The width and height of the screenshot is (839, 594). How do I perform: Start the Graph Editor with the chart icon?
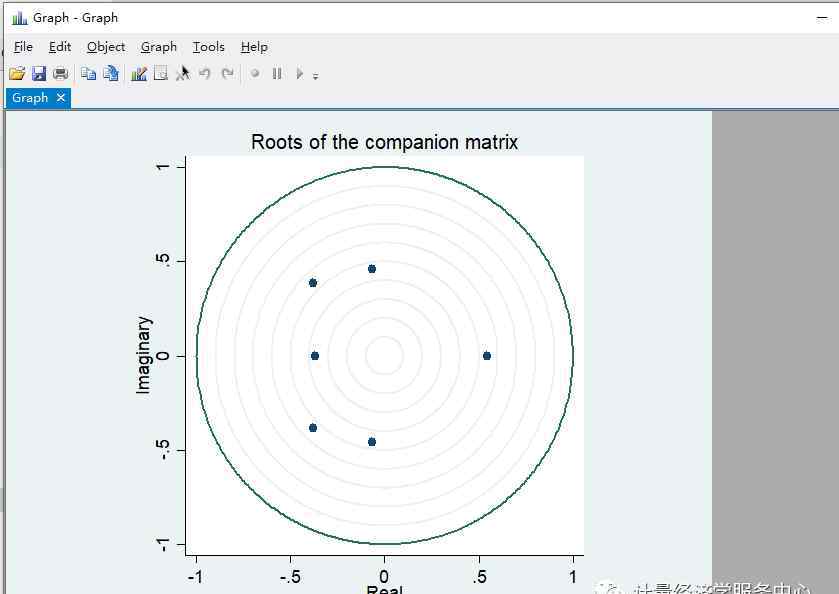coord(139,73)
